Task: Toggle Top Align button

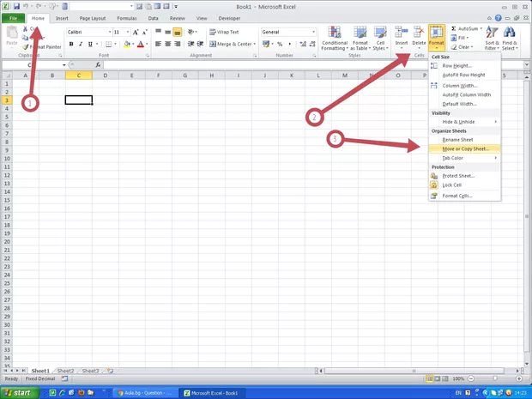Action: (158, 33)
